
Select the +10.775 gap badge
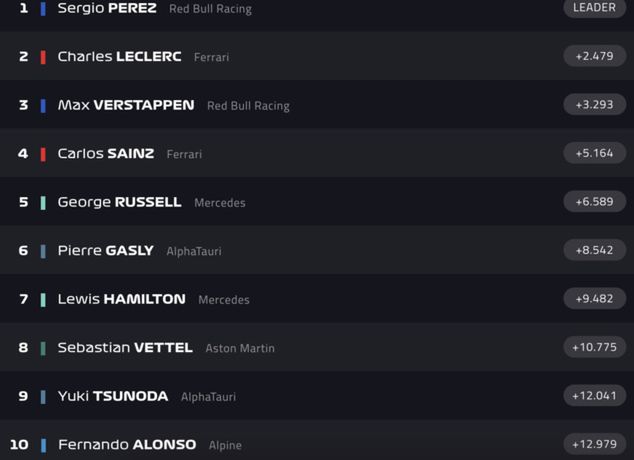tap(594, 347)
